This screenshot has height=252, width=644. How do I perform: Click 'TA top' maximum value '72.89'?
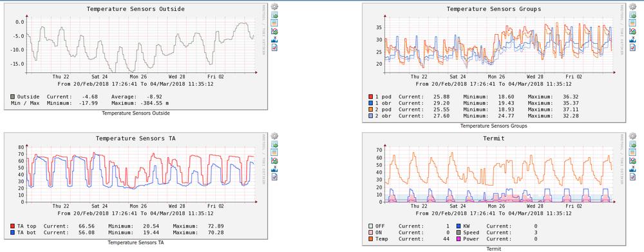(215, 226)
